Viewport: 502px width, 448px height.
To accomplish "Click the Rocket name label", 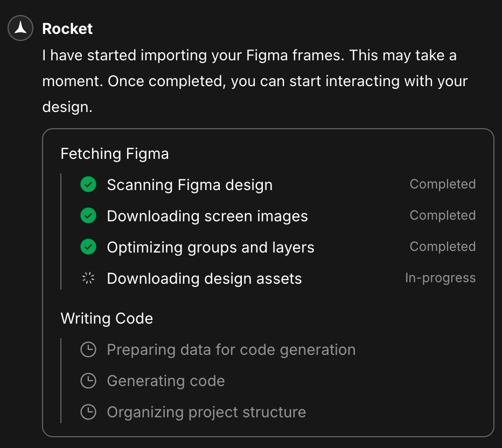I will [x=67, y=29].
